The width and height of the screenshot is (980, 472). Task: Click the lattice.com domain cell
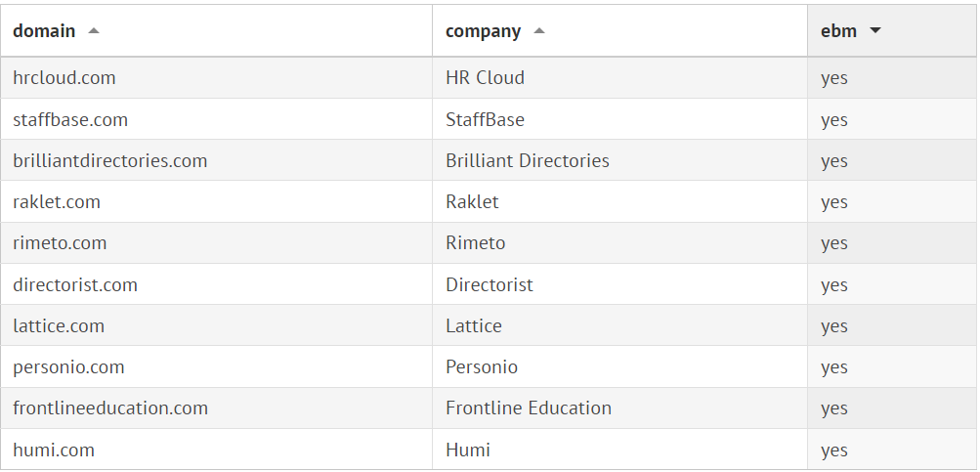59,326
